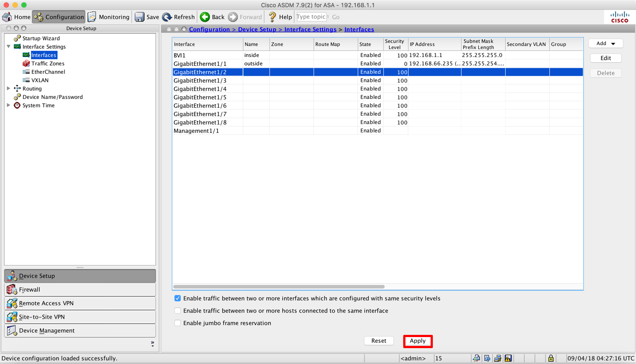Open the Firewall panel
Screen dimensions: 636x364
[x=80, y=289]
